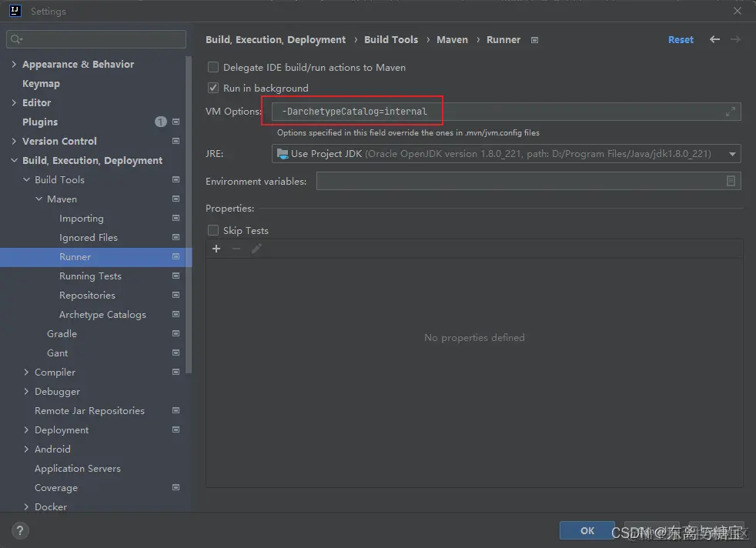Expand the Editor section

(14, 102)
